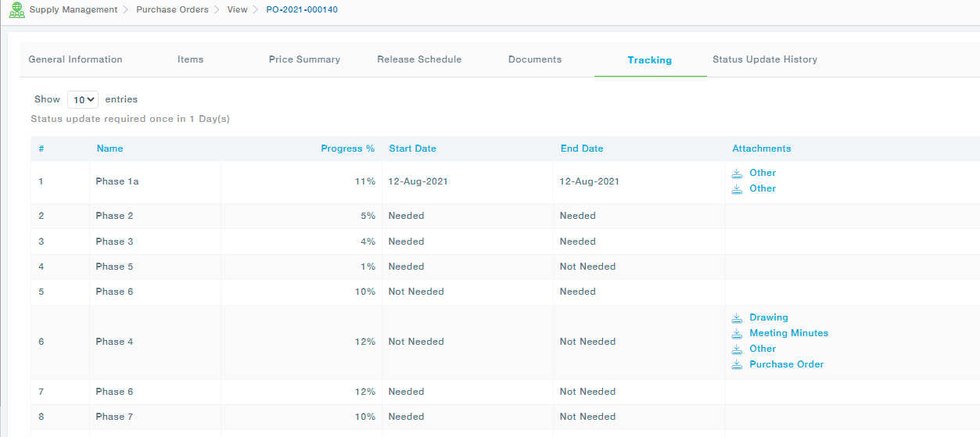Click download icon of second Phase 1a attachment
The width and height of the screenshot is (980, 437).
pos(737,188)
